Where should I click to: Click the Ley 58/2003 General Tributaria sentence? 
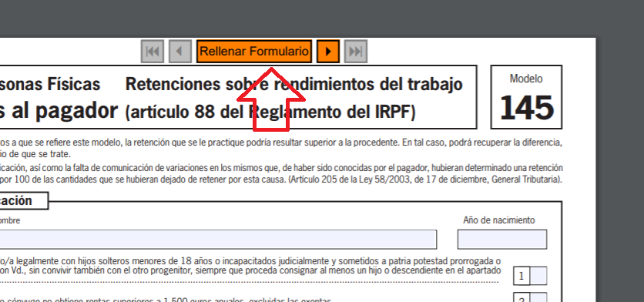click(x=424, y=180)
